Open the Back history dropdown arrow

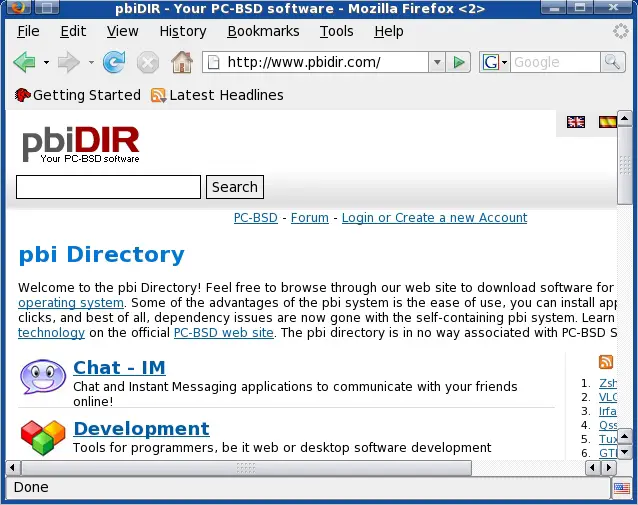pyautogui.click(x=46, y=62)
